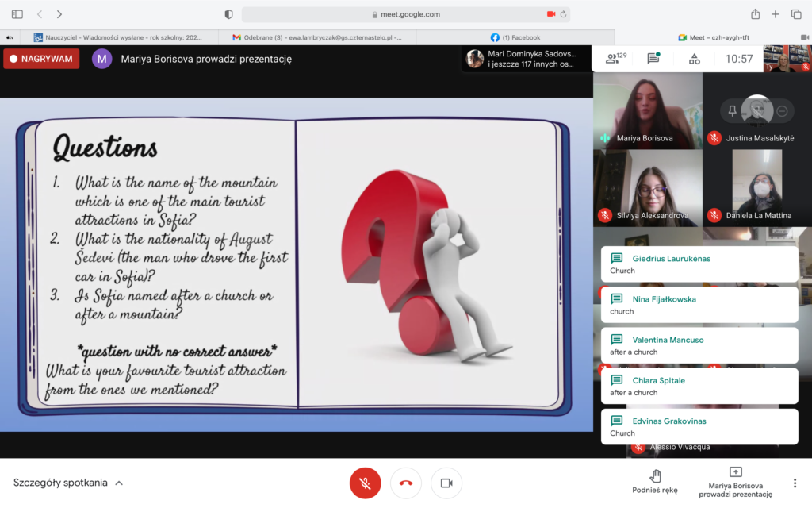This screenshot has width=812, height=508.
Task: Remove Justina Masalskytė using the minus icon
Action: coord(782,111)
